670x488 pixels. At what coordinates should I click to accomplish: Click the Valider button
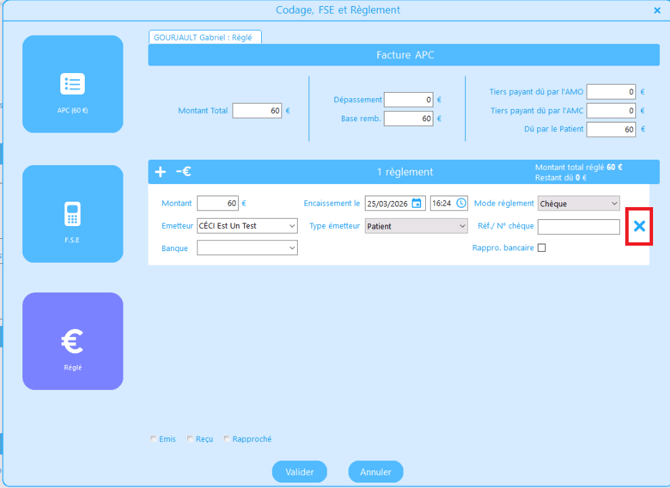[299, 472]
